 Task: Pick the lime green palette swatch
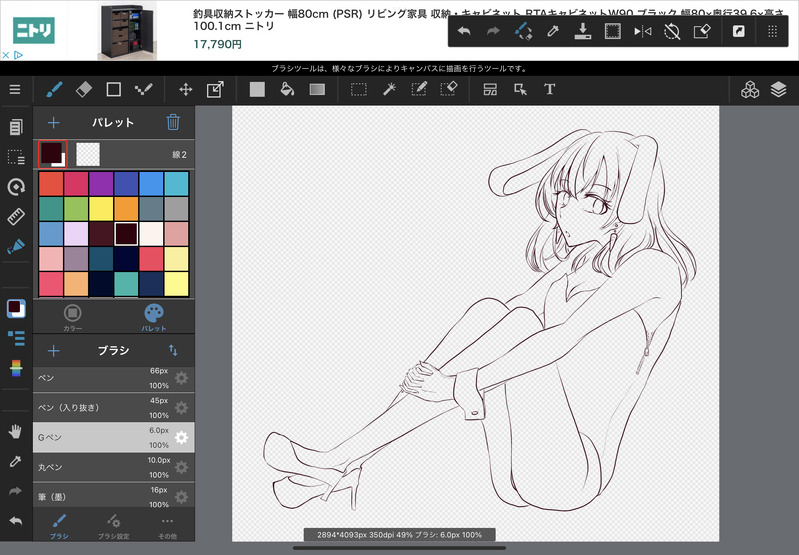tap(76, 209)
